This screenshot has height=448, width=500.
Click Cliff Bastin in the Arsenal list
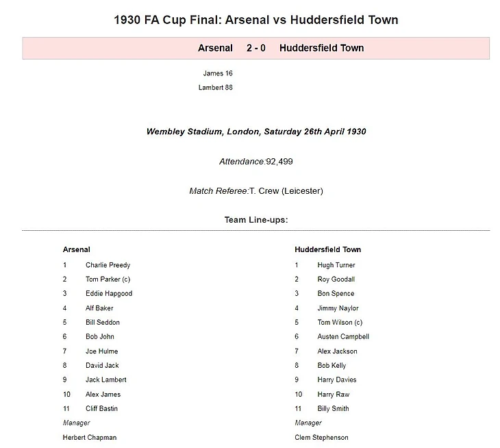(x=103, y=408)
